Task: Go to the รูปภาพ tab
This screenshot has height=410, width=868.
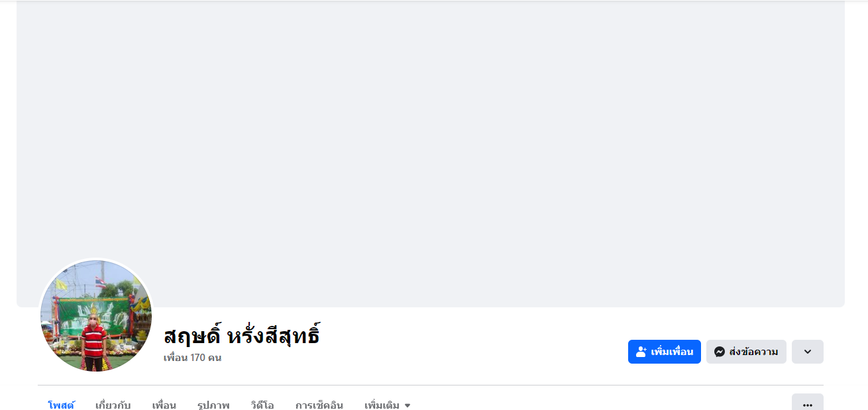Action: [x=213, y=404]
